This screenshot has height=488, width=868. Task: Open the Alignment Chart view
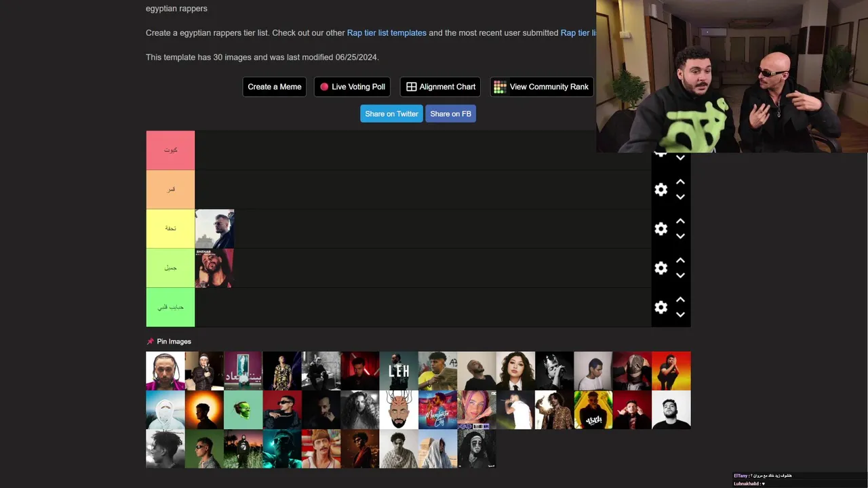coord(440,87)
